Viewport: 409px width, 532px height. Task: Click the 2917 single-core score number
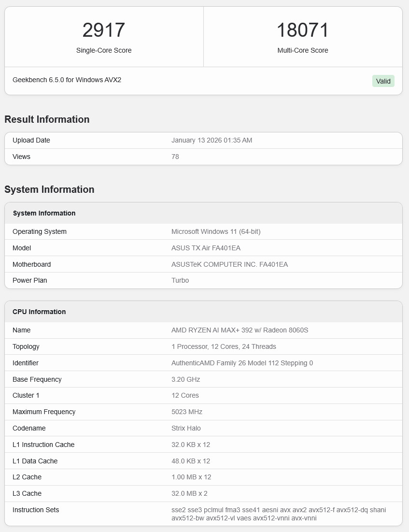[x=104, y=30]
